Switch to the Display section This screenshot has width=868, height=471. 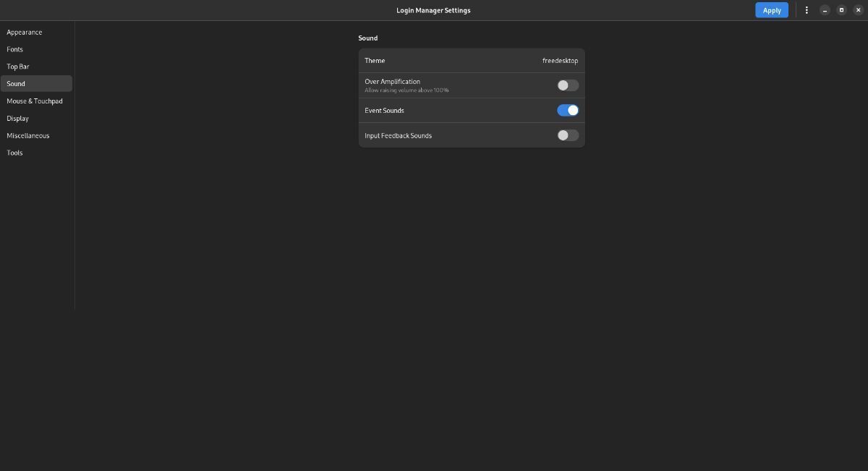coord(36,119)
